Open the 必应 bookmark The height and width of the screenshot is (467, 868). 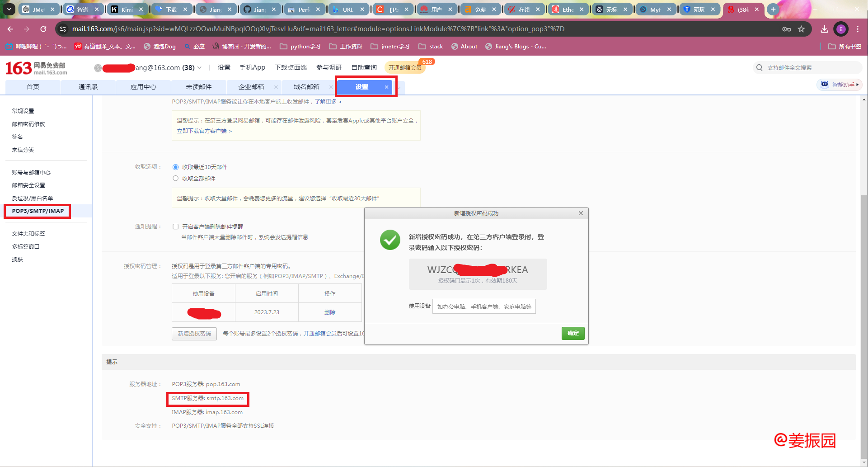[195, 47]
